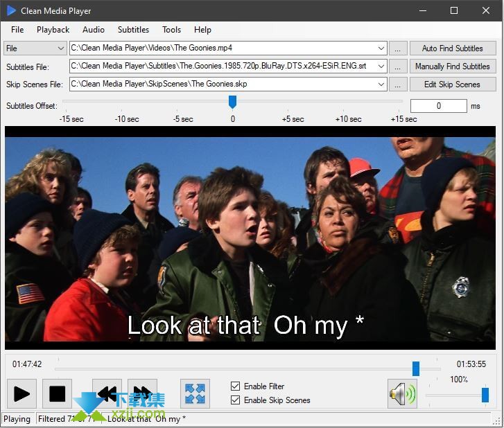Uncheck the Enable Filter checkbox

tap(235, 386)
